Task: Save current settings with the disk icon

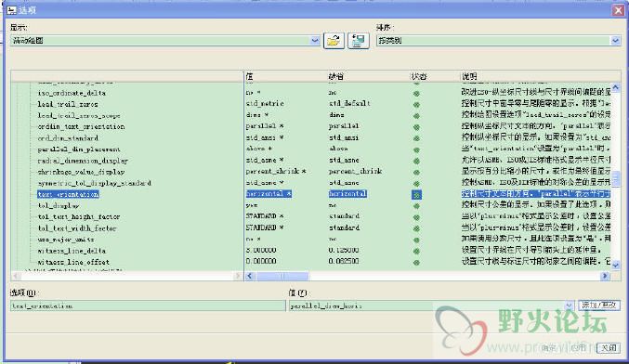Action: coord(359,41)
